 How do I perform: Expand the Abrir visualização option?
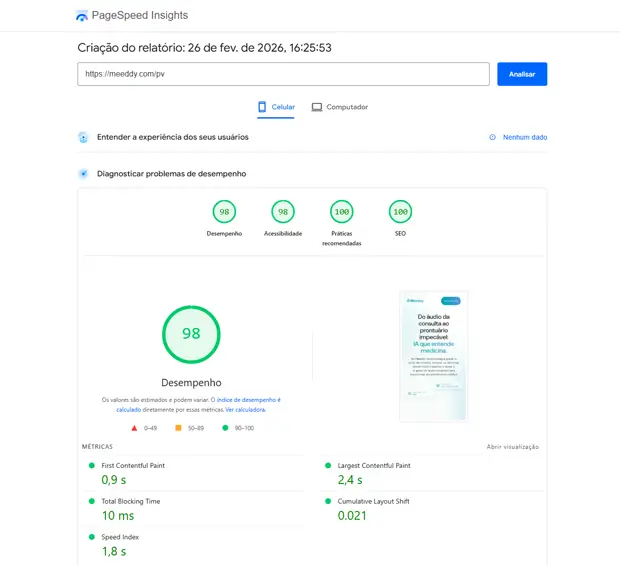[512, 447]
